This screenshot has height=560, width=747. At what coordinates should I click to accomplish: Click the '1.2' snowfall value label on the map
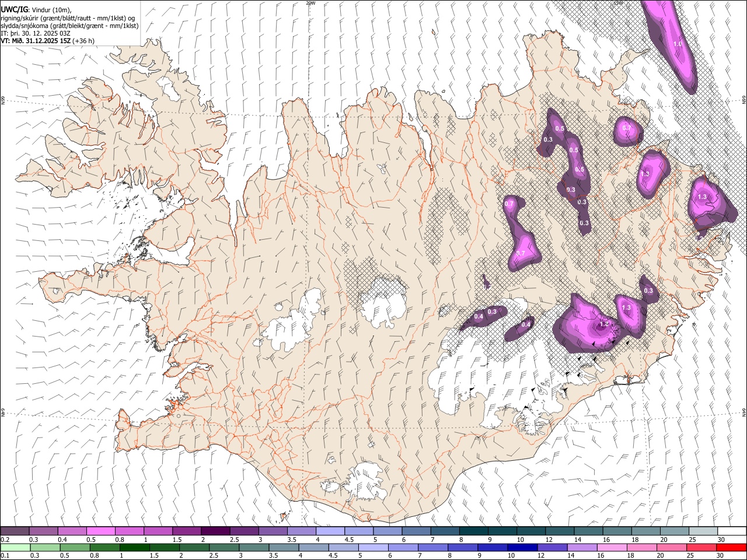[604, 324]
